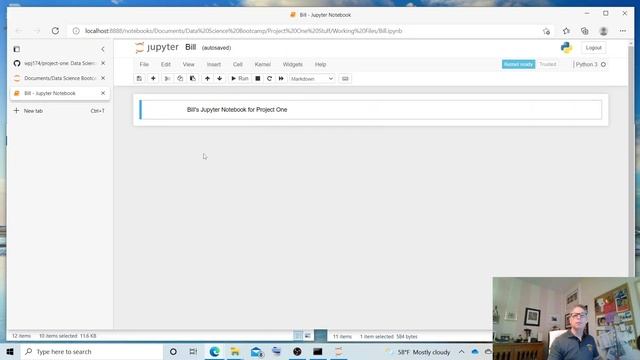Open the cell type Markdown dropdown
This screenshot has height=360, width=640.
point(312,78)
